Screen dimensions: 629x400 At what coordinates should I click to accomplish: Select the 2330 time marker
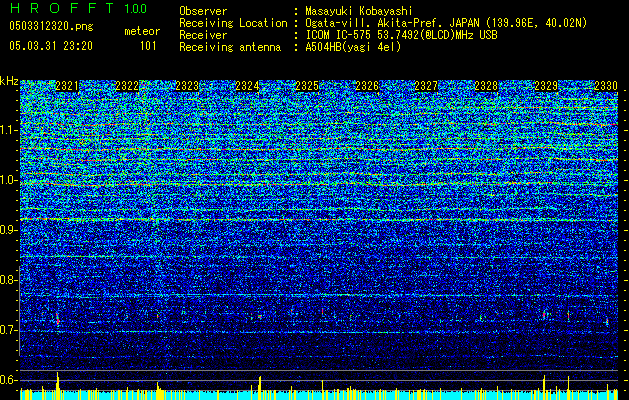click(x=606, y=87)
